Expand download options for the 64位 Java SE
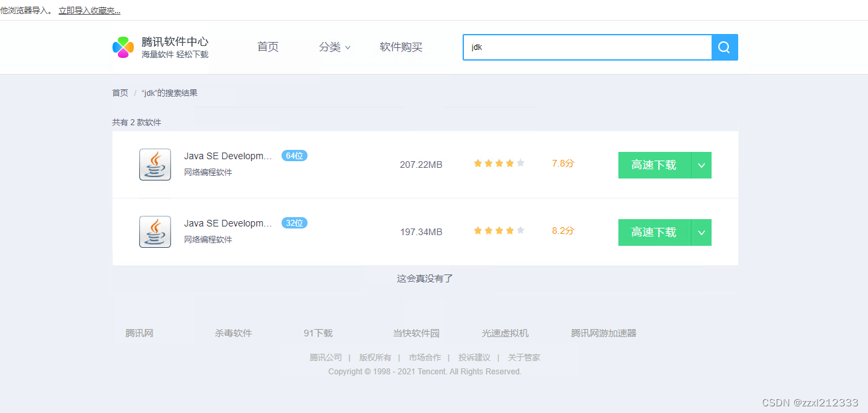868x413 pixels. (x=702, y=165)
